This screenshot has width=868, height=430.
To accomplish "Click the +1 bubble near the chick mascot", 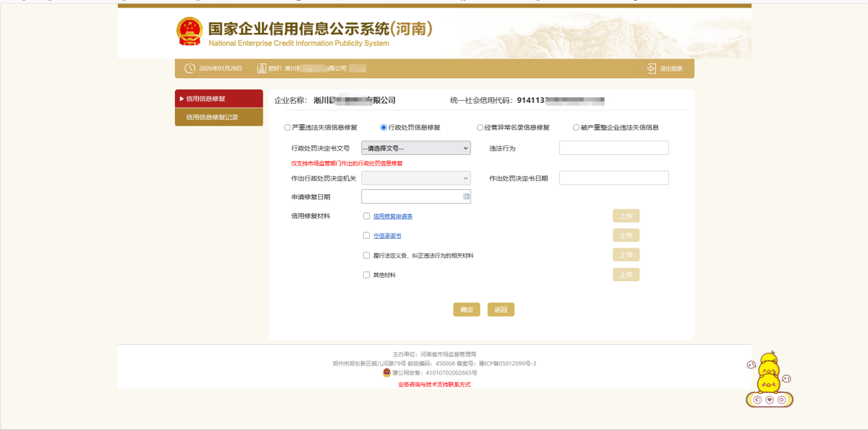I will pos(751,365).
